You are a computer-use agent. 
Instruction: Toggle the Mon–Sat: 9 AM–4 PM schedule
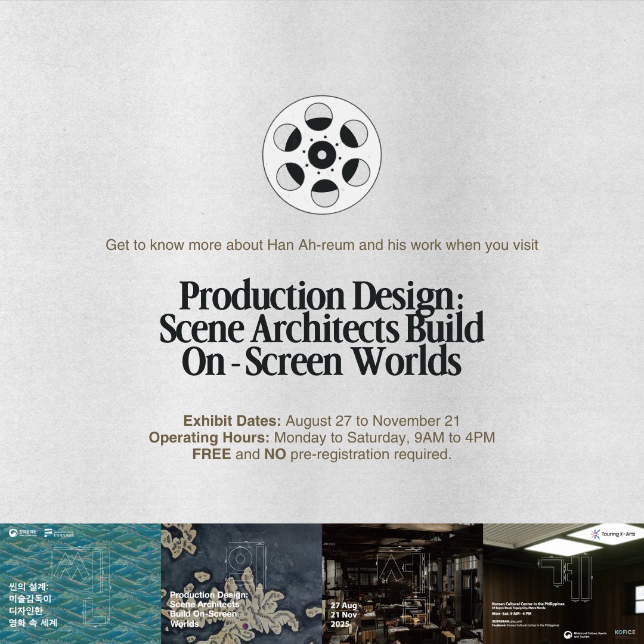coord(512,614)
